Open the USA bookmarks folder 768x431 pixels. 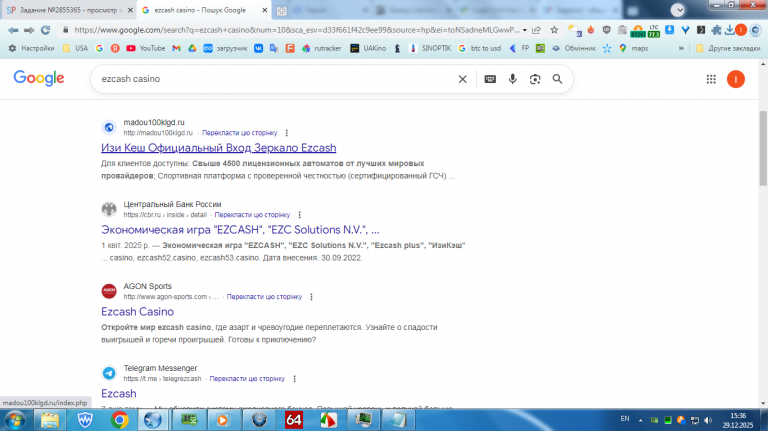tap(75, 48)
